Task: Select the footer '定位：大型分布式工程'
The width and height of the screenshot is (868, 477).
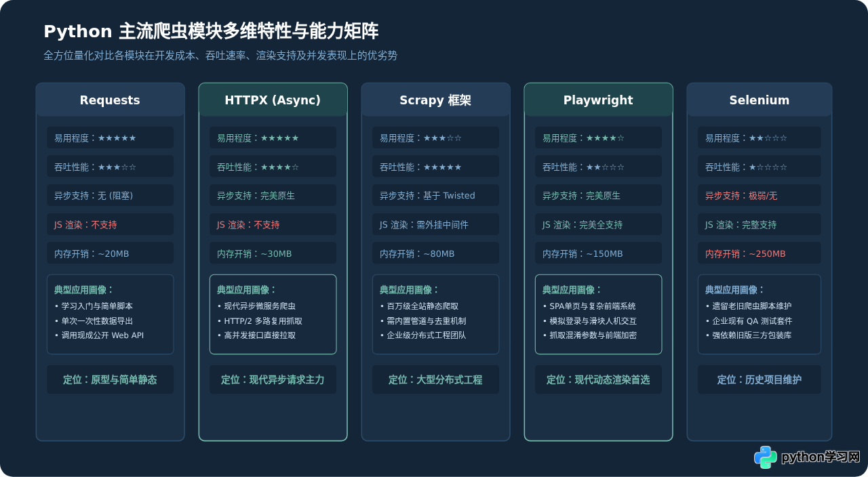Action: (435, 380)
